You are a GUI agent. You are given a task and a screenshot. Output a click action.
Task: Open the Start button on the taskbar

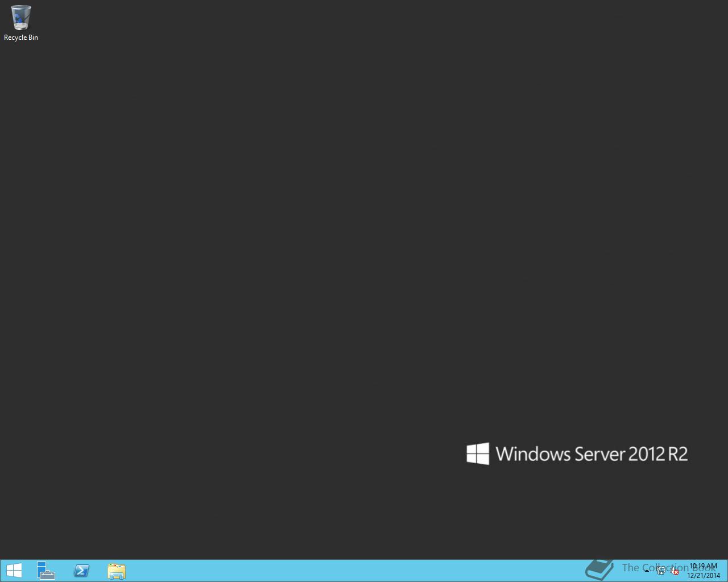tap(14, 571)
